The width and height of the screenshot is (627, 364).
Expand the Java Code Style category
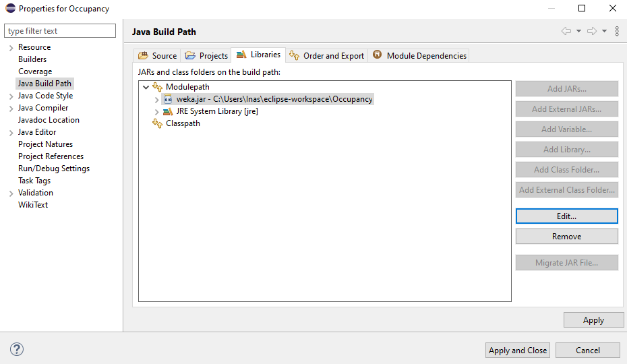pyautogui.click(x=11, y=96)
